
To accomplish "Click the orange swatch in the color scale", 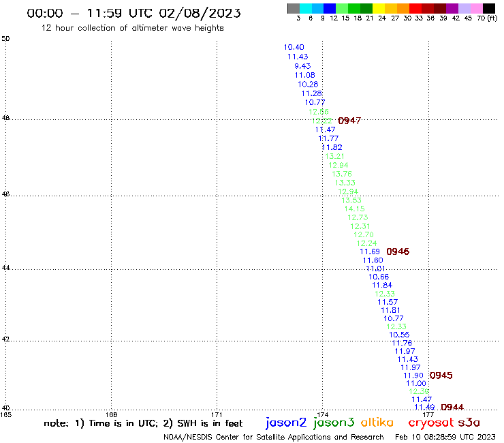I will 403,8.
